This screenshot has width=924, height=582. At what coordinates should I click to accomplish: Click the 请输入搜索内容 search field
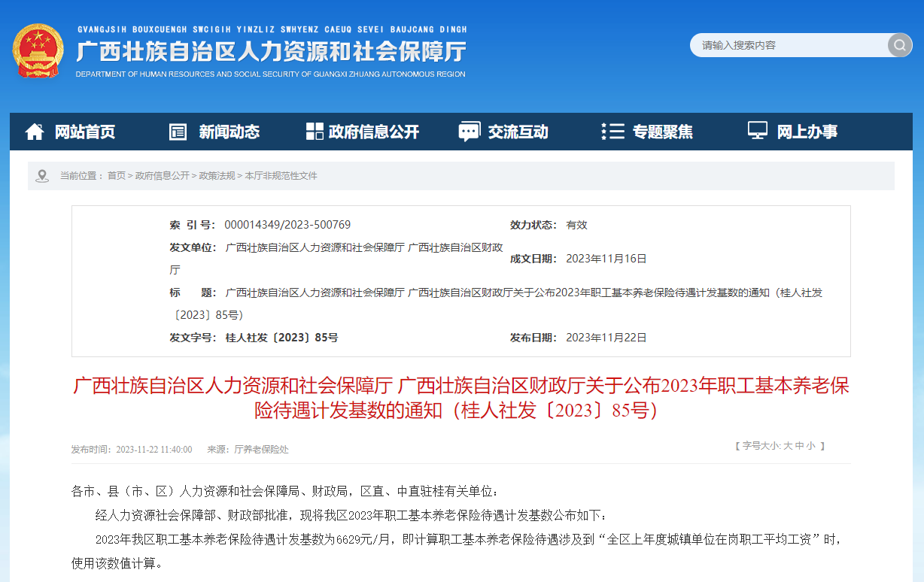click(x=786, y=45)
